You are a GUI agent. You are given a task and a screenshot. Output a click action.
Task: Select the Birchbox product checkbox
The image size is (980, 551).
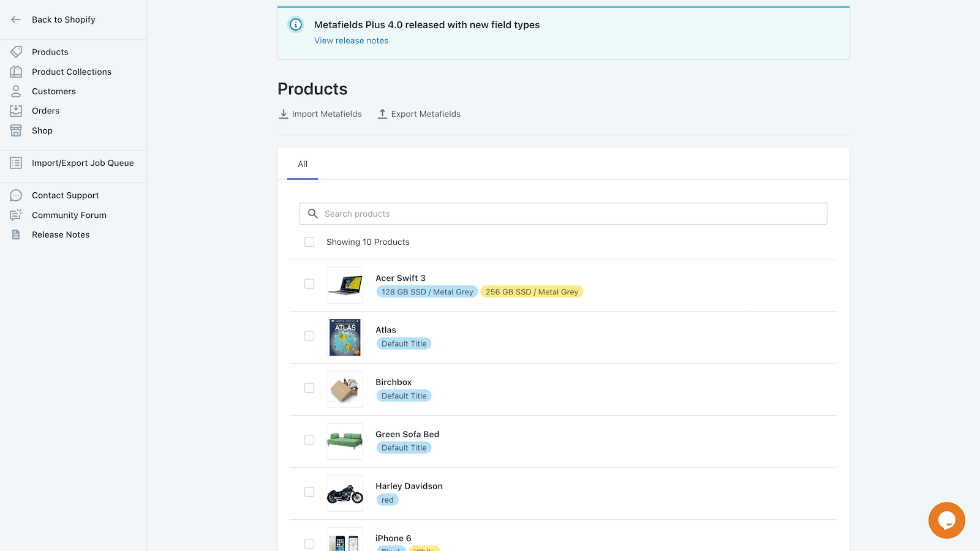tap(309, 388)
